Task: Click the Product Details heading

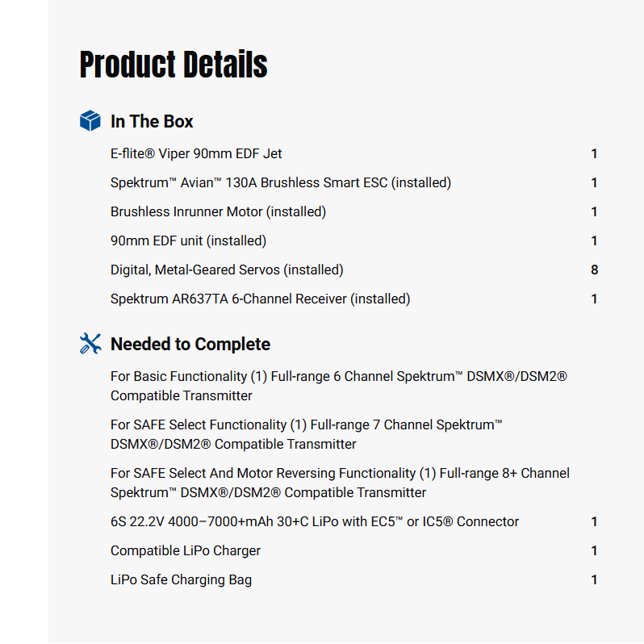Action: [174, 65]
